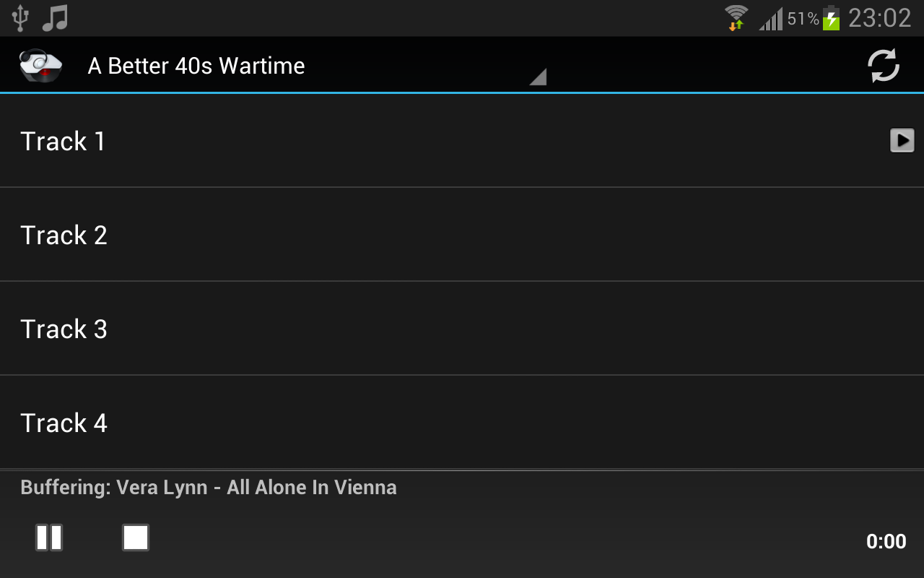Open the app logo with headphones
The image size is (924, 578).
pyautogui.click(x=40, y=66)
